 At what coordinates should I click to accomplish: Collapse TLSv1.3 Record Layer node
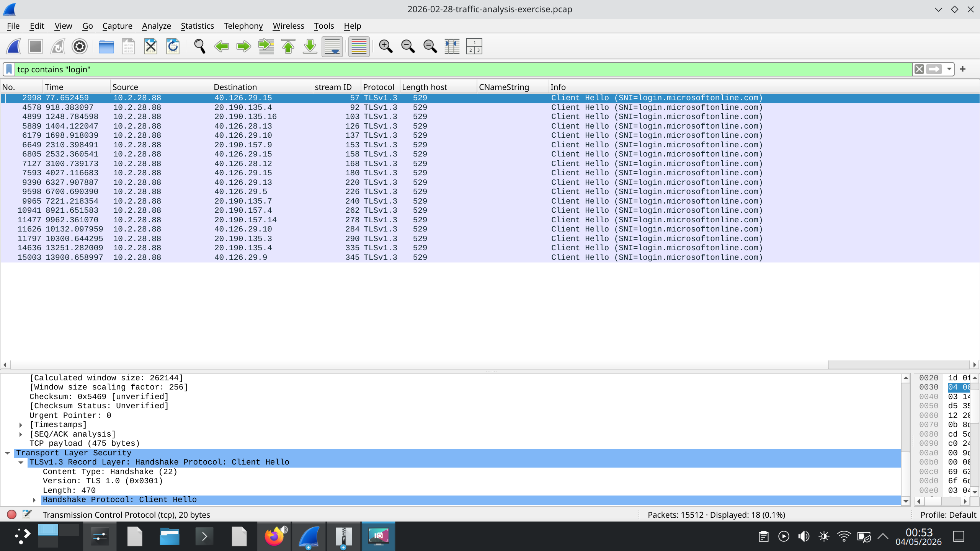click(x=21, y=462)
